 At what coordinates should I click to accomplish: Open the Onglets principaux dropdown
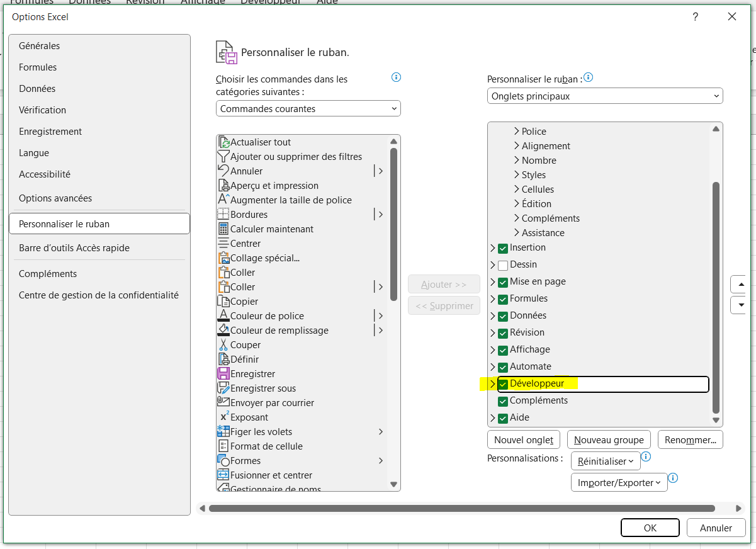605,96
